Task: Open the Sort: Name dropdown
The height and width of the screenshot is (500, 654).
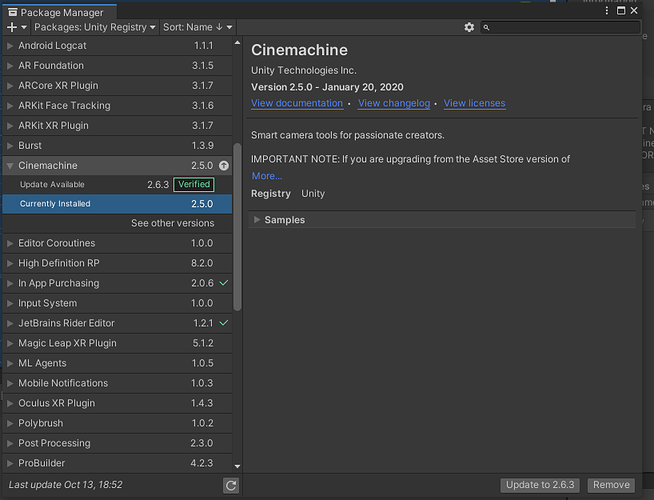Action: 197,28
